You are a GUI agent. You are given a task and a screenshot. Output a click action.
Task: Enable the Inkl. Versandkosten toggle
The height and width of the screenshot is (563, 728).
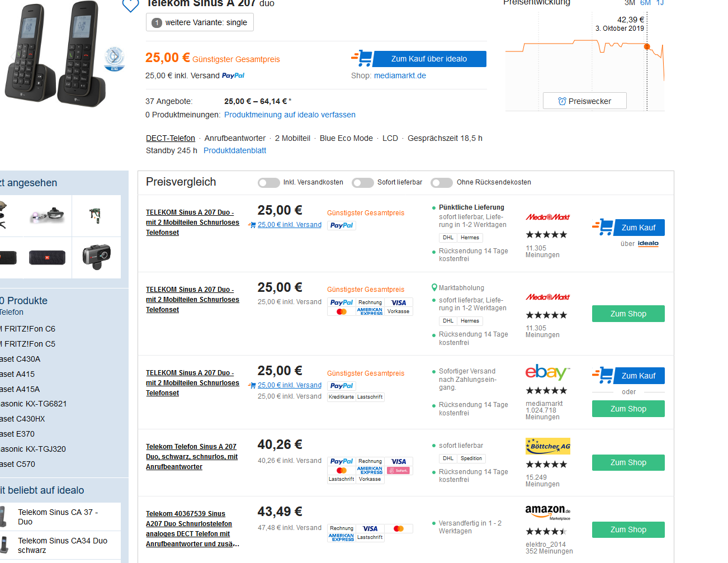268,183
